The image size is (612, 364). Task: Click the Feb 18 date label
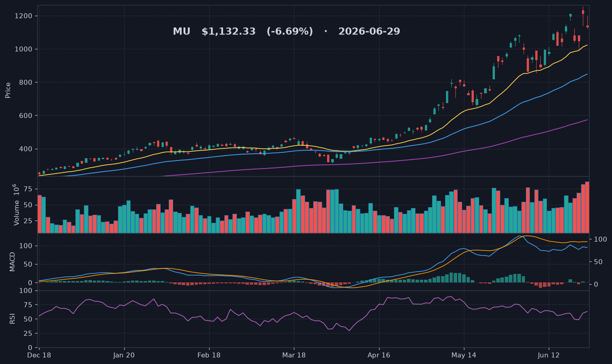(209, 355)
